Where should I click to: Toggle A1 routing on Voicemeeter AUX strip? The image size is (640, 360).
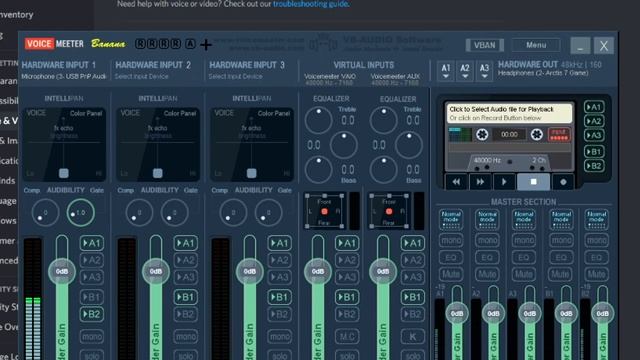412,243
